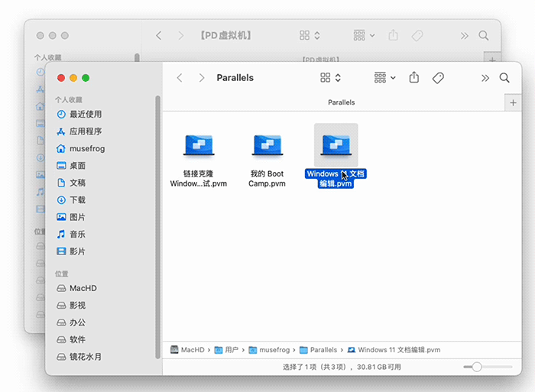Open 软件 volume in the sidebar

(x=71, y=339)
